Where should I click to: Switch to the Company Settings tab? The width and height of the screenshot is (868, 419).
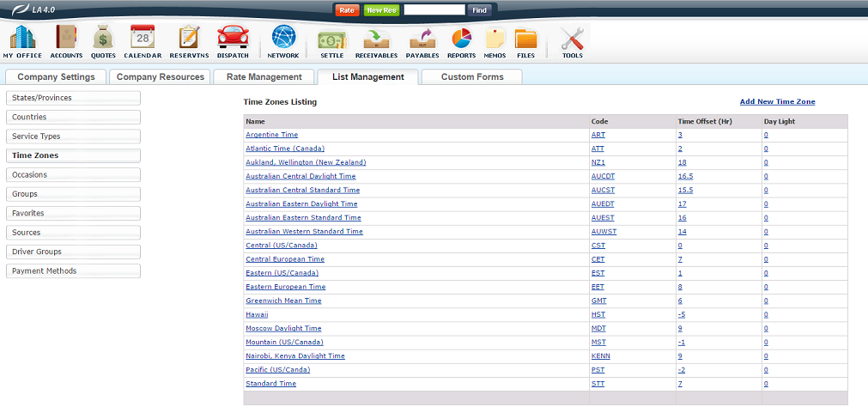(57, 77)
